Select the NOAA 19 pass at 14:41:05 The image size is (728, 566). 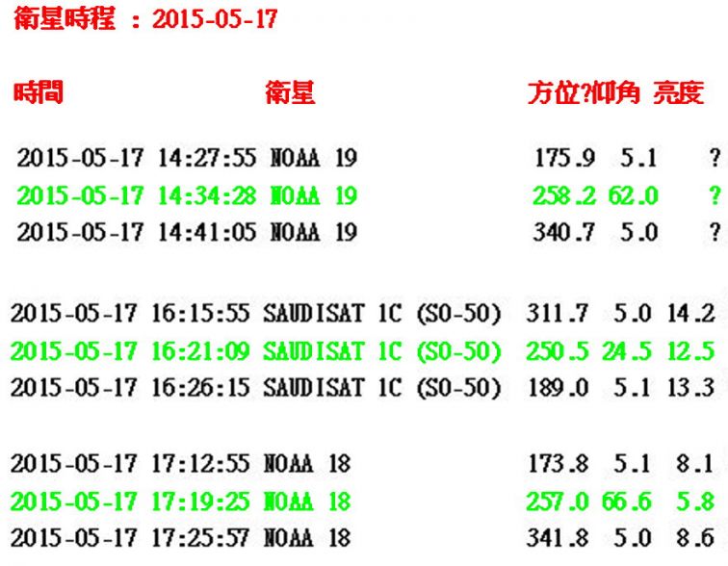tap(187, 232)
